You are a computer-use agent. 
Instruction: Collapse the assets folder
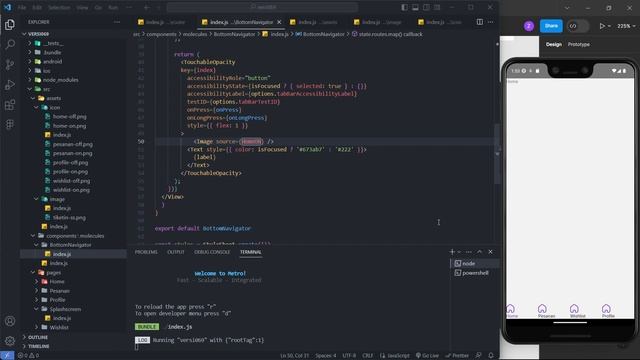53,98
